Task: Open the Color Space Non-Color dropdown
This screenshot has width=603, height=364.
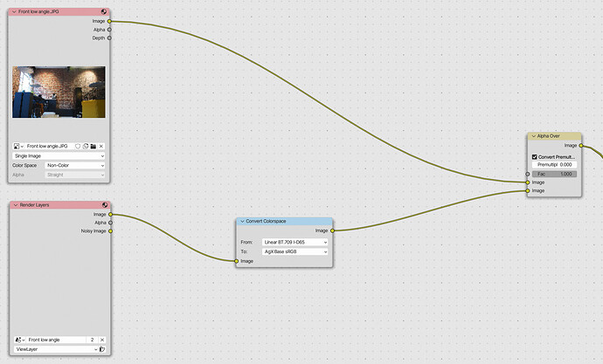Action: [75, 166]
